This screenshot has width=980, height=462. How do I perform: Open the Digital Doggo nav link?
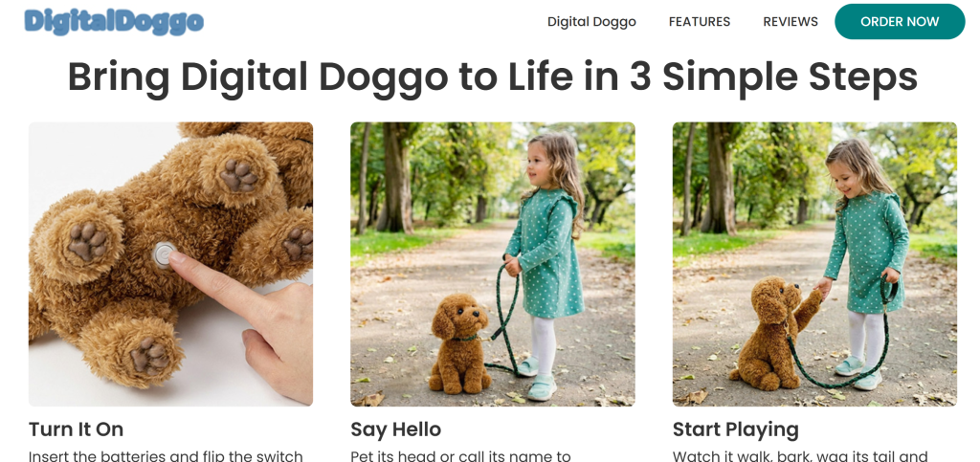click(x=591, y=22)
